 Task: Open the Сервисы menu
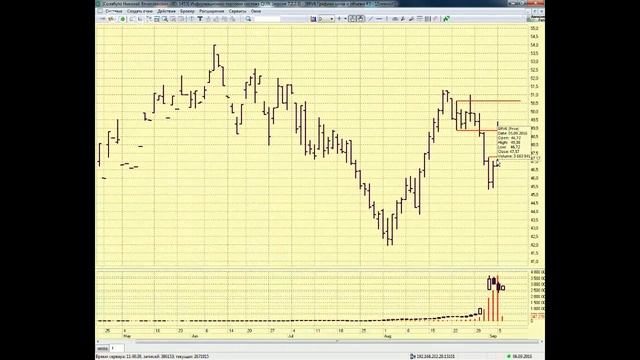coord(238,11)
